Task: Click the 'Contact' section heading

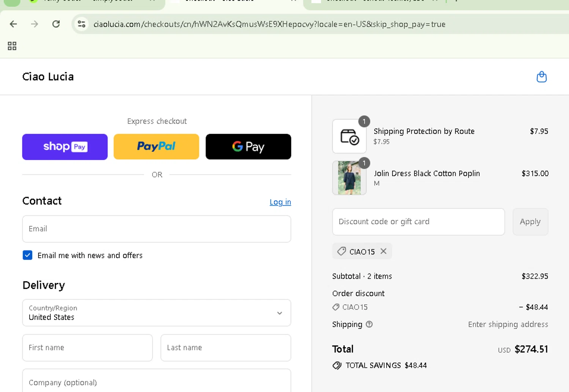Action: coord(42,201)
